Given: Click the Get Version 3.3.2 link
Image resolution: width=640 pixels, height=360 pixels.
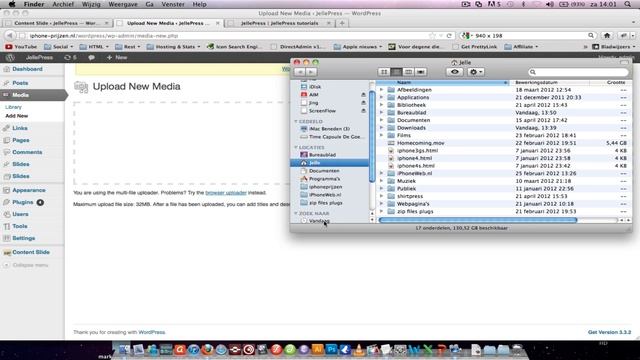Looking at the screenshot, I should 609,332.
